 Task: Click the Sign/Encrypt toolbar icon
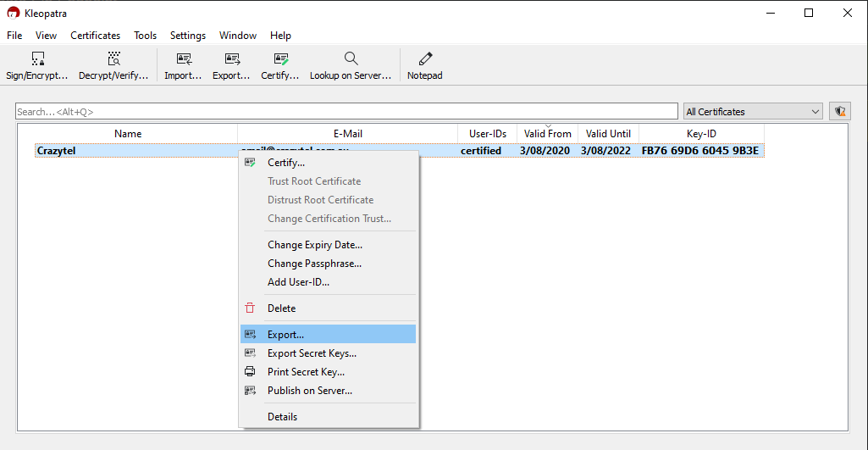[37, 59]
